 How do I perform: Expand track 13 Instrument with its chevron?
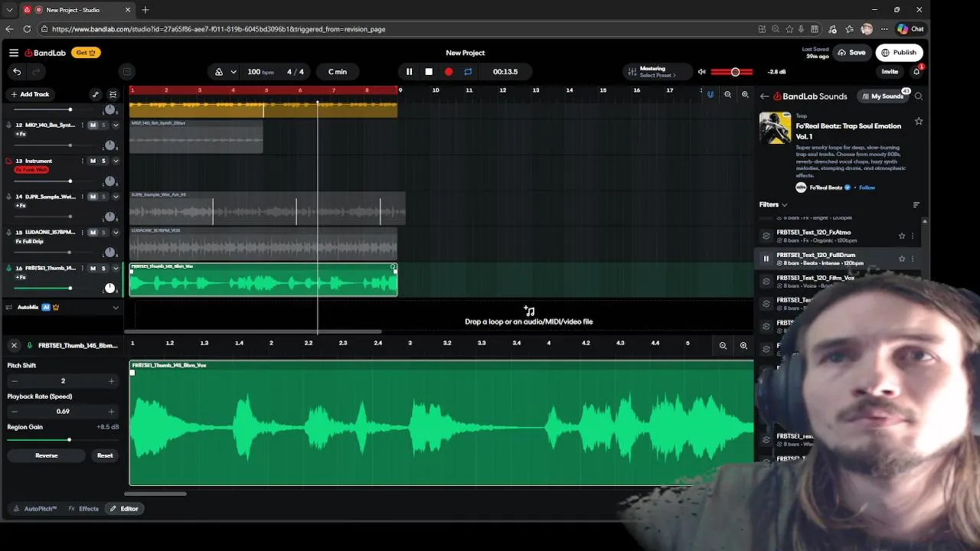pos(116,161)
